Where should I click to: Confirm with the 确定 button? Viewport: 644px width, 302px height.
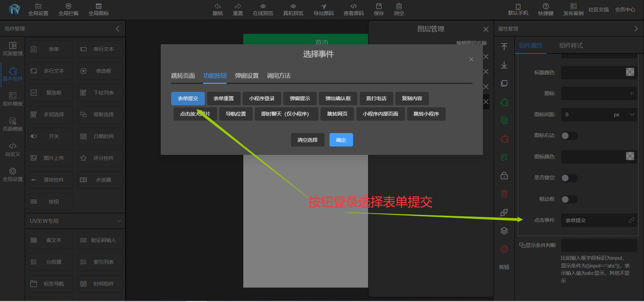(341, 140)
